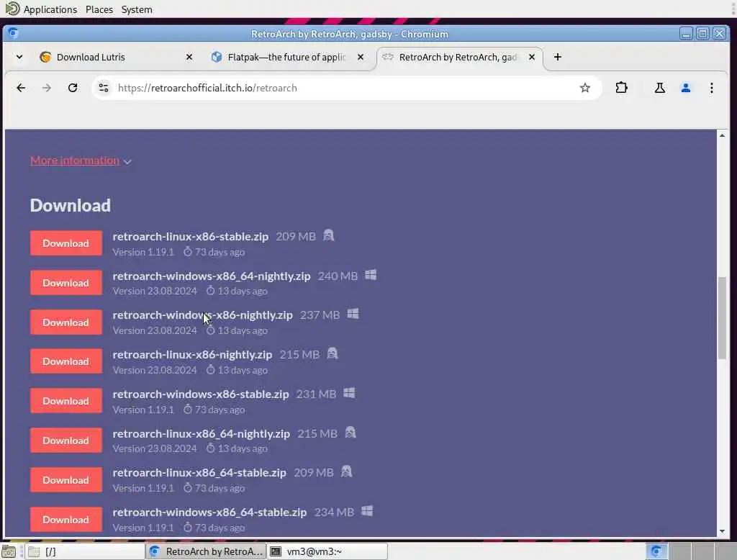This screenshot has height=560, width=737.
Task: Click Linux icon beside linux-x86_64-nightly.zip
Action: coord(351,432)
